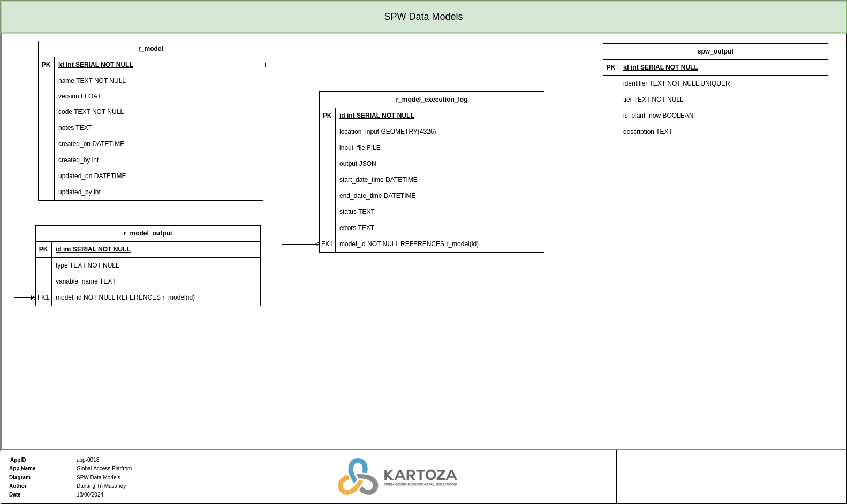Viewport: 847px width, 504px height.
Task: Select the r_model table header
Action: 150,49
